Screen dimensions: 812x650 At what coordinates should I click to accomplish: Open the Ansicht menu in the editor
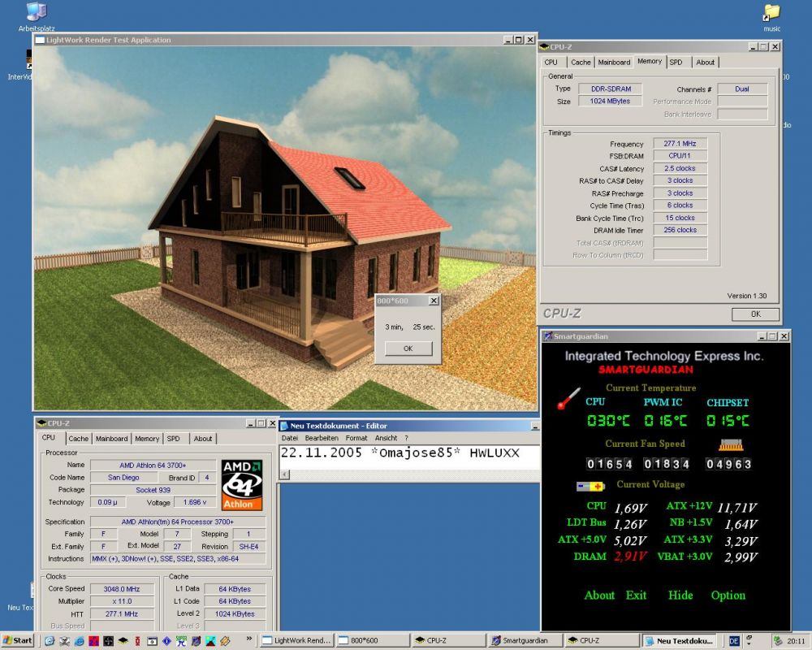pyautogui.click(x=387, y=438)
